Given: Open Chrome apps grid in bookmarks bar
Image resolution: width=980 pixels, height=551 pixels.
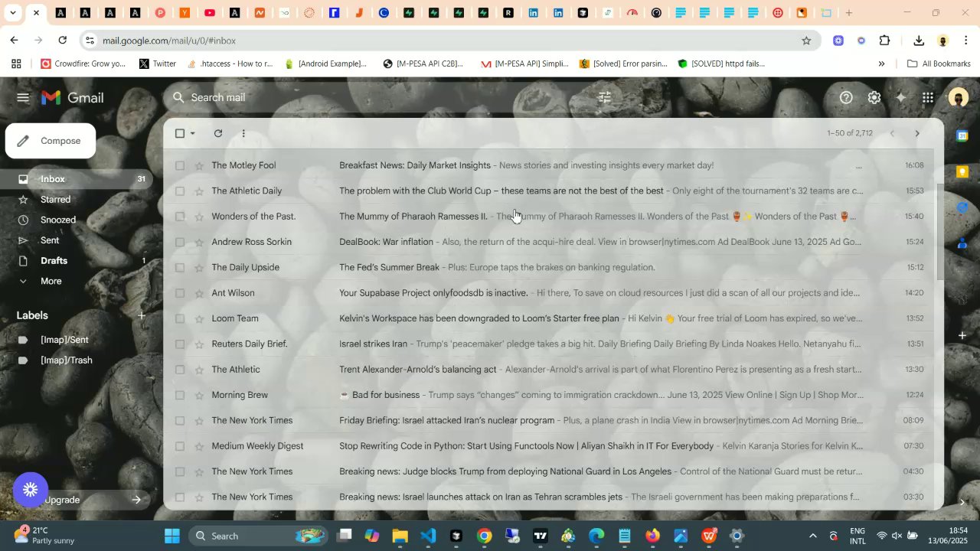Looking at the screenshot, I should pyautogui.click(x=16, y=64).
